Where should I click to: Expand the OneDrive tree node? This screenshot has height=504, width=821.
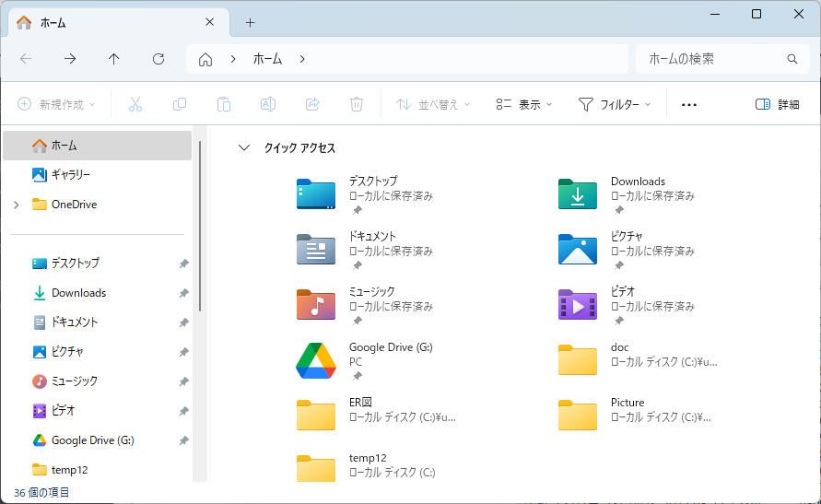coord(16,205)
